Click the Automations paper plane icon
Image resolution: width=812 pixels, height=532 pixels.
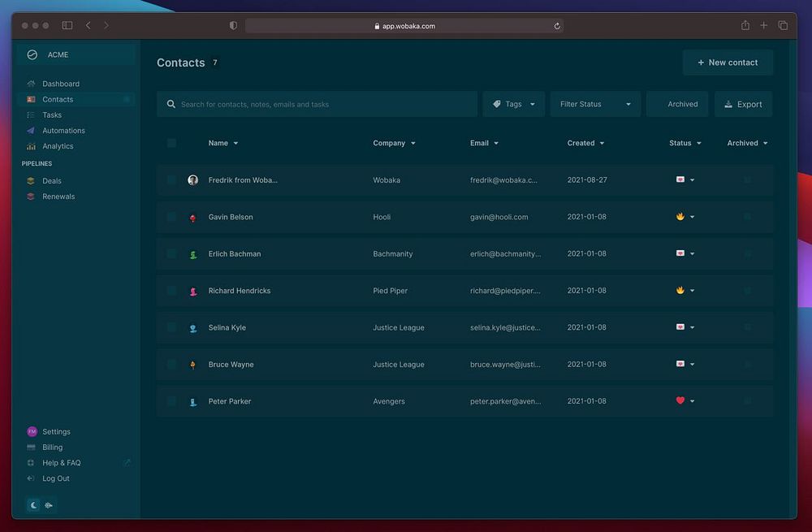(31, 131)
